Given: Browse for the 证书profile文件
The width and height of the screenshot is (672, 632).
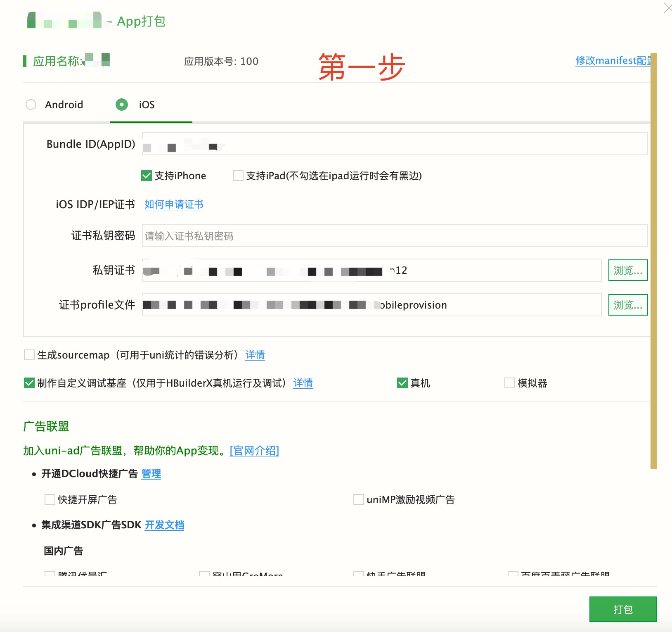Looking at the screenshot, I should pyautogui.click(x=627, y=305).
